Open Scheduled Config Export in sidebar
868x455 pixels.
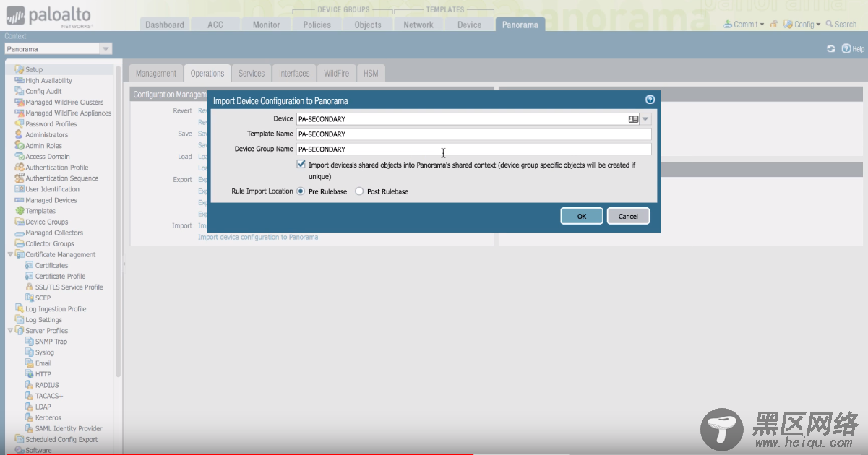coord(61,439)
